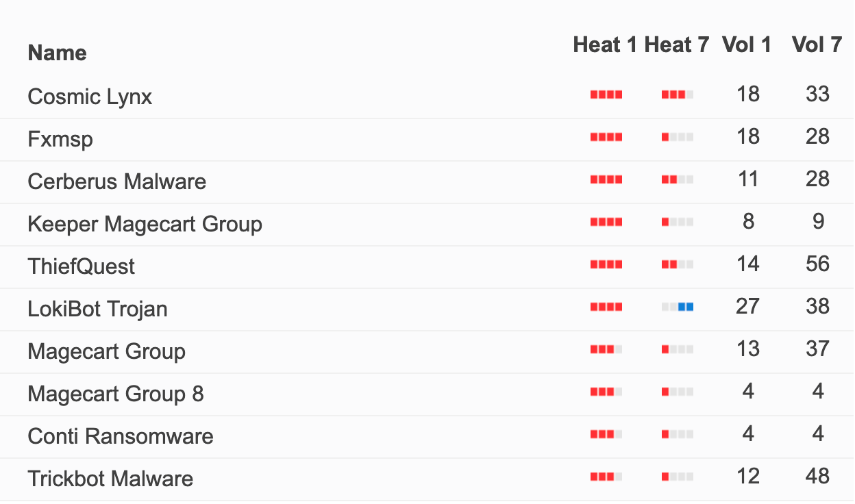Open the Keeper Magecart Group entry
The image size is (855, 504).
(145, 224)
